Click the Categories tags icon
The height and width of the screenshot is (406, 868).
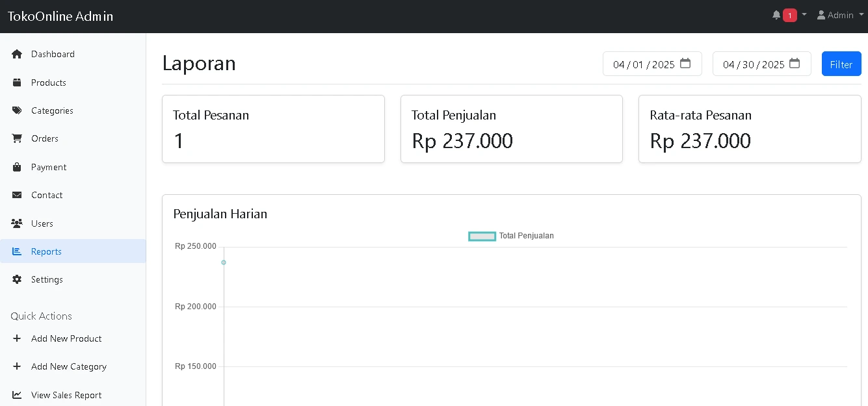[x=17, y=110]
